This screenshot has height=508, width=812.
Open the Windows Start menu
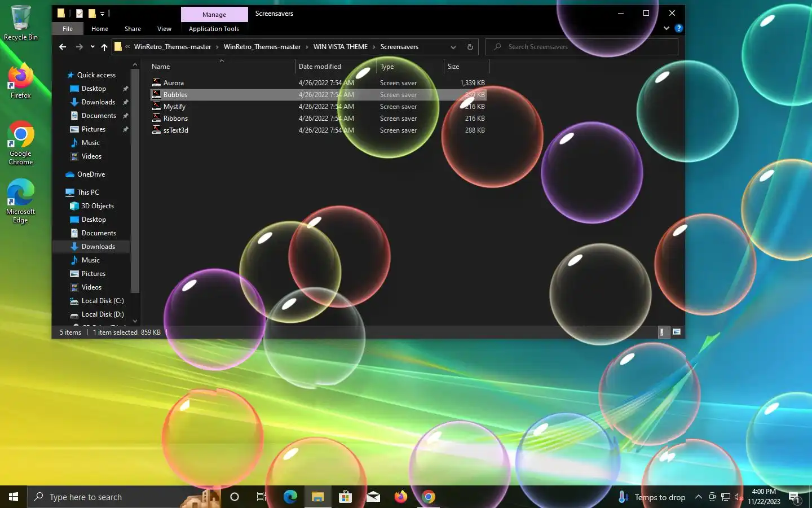click(x=14, y=497)
